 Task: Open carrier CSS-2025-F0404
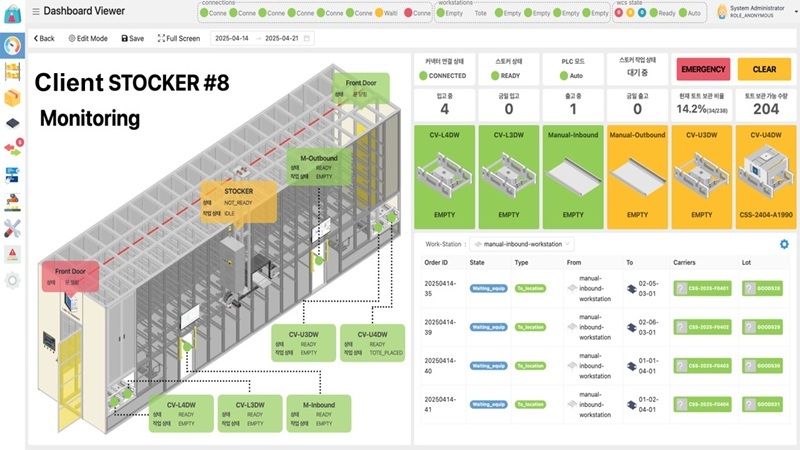click(703, 405)
